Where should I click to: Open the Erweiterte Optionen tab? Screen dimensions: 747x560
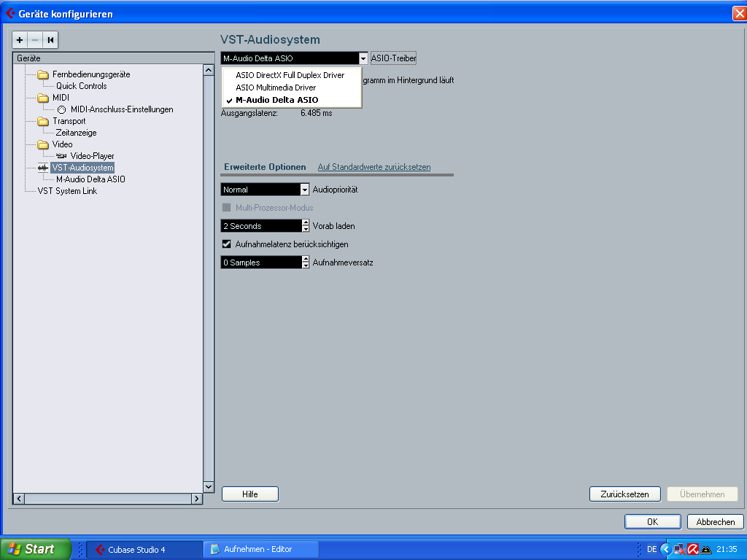pos(265,167)
